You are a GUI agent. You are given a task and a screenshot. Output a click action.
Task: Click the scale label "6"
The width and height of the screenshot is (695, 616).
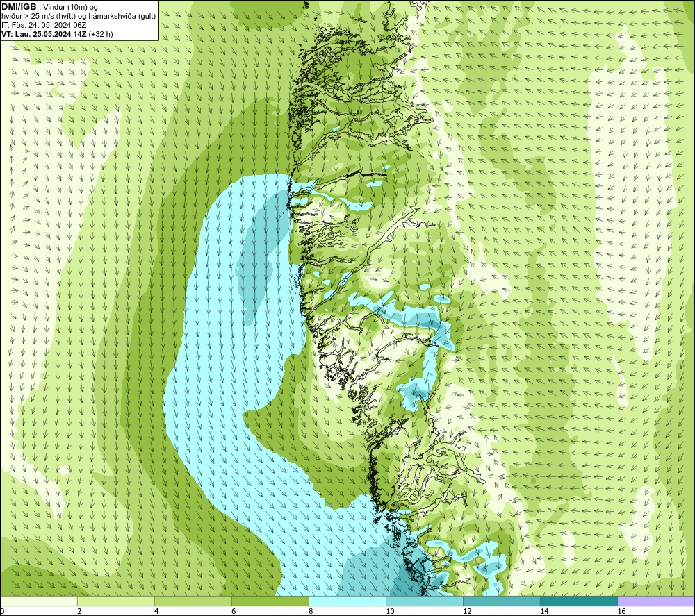234,612
